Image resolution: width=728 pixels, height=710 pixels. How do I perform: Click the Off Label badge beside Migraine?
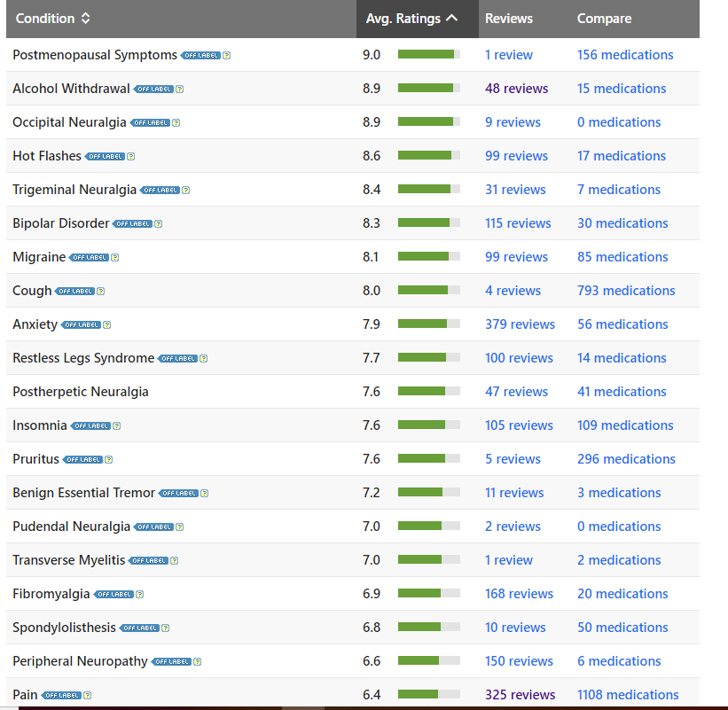coord(89,257)
